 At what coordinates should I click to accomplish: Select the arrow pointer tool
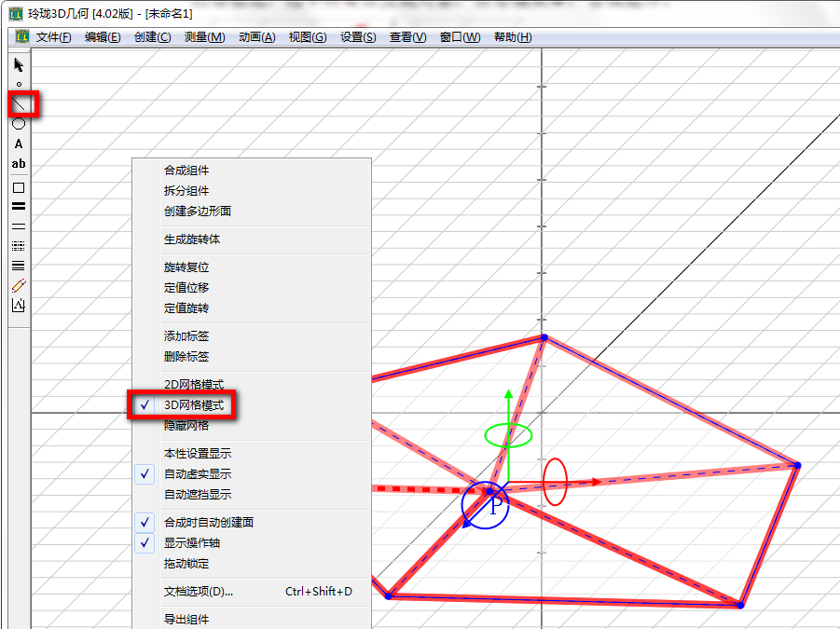(19, 64)
